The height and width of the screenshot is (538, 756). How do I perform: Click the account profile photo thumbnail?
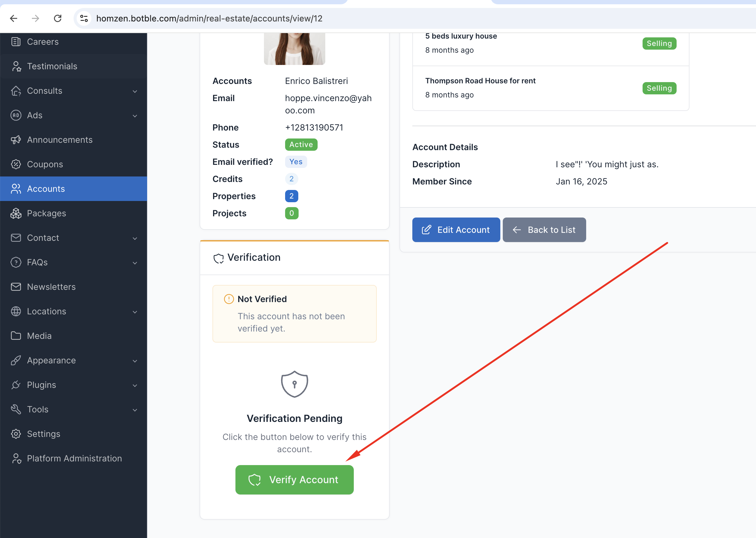294,49
